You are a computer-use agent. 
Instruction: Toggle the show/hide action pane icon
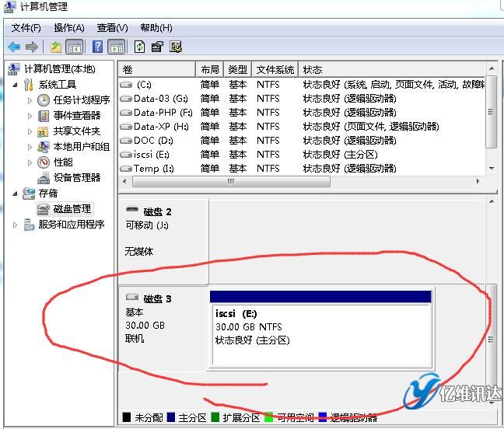[116, 47]
